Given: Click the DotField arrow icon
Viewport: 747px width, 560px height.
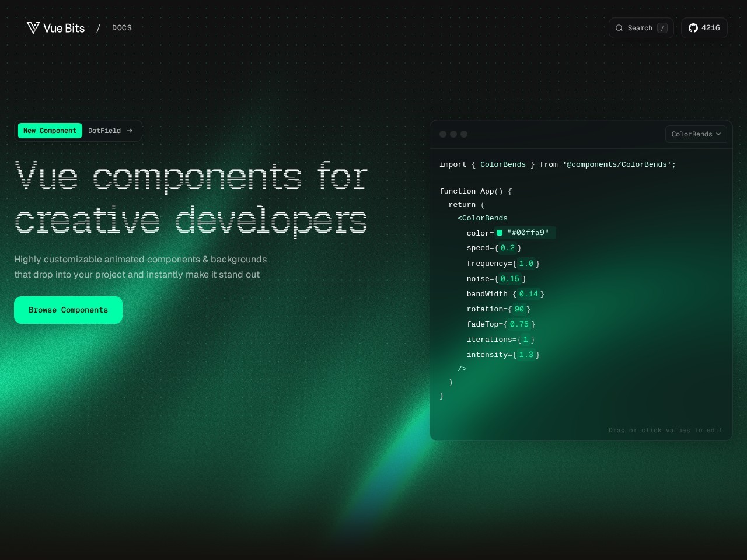Looking at the screenshot, I should (x=130, y=131).
